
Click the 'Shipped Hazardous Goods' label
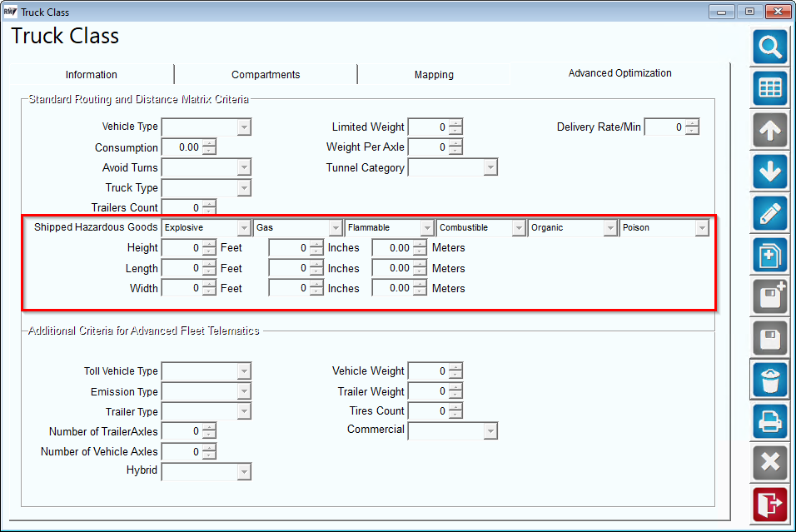tap(96, 227)
